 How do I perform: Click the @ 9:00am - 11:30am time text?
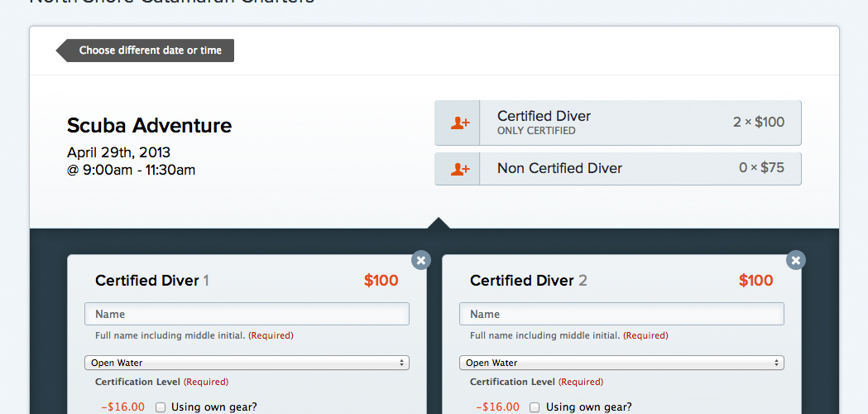(x=132, y=170)
